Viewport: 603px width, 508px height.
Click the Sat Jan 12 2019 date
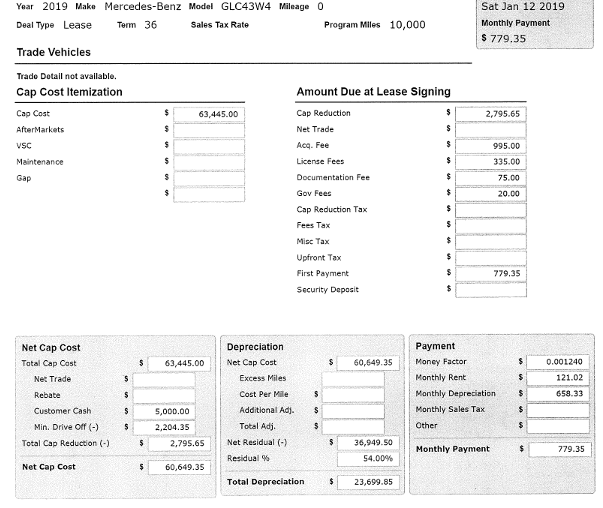click(523, 7)
